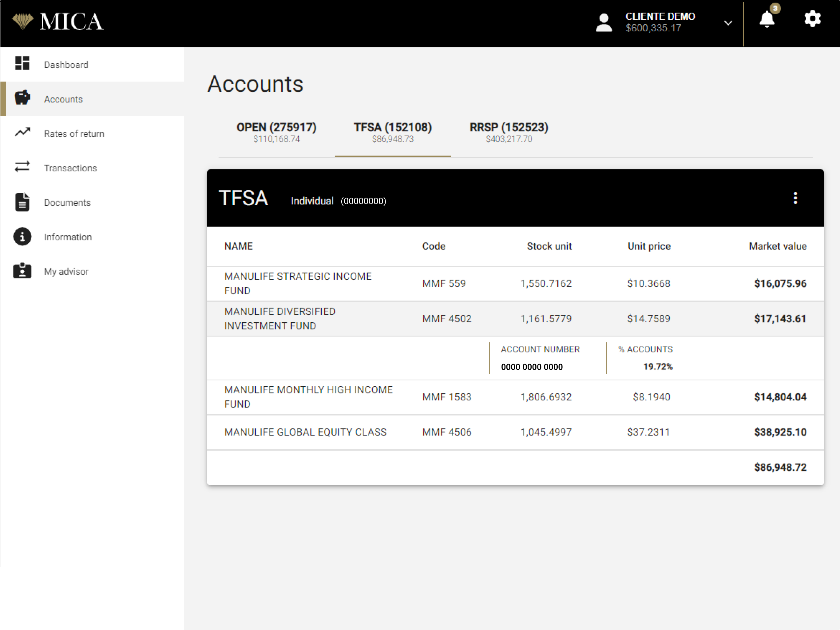The height and width of the screenshot is (630, 840).
Task: Open Information menu label
Action: [x=68, y=237]
